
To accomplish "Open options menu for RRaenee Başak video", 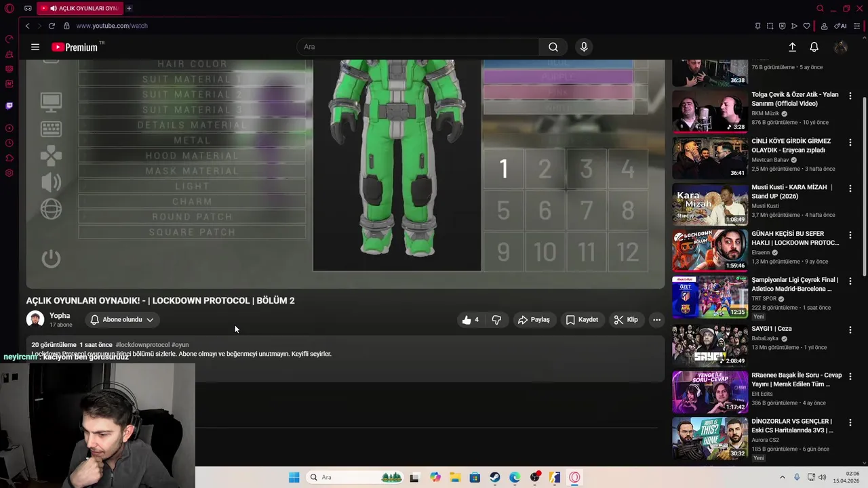I will click(x=850, y=376).
